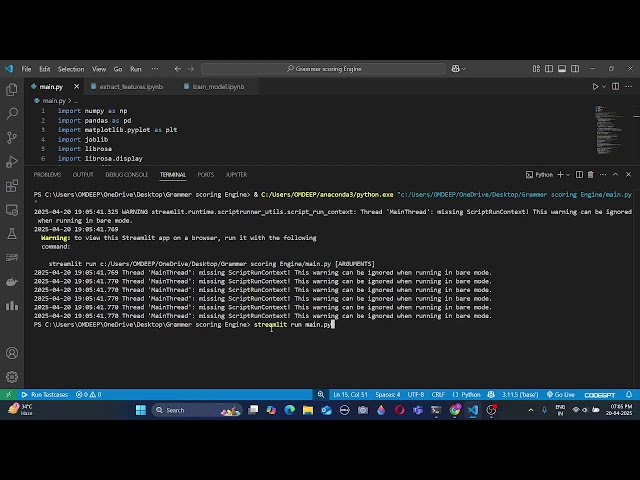Viewport: 640px width, 480px height.
Task: Open the Extensions view
Action: coord(12,186)
